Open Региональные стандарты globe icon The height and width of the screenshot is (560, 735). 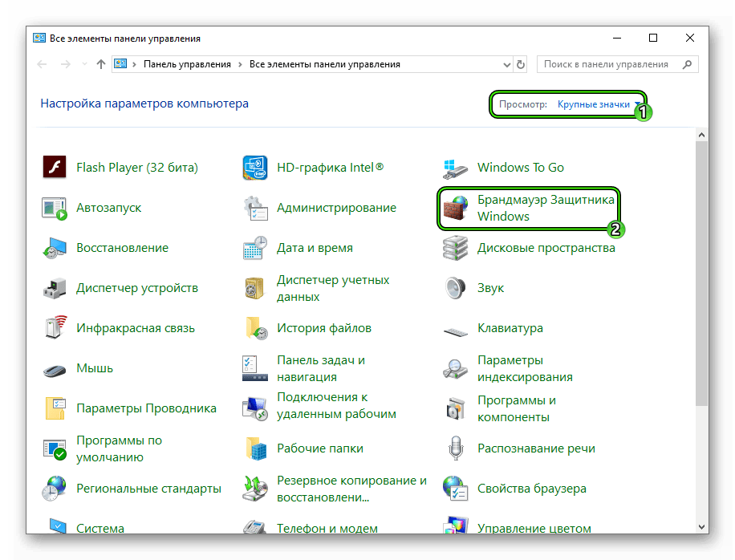(x=55, y=489)
